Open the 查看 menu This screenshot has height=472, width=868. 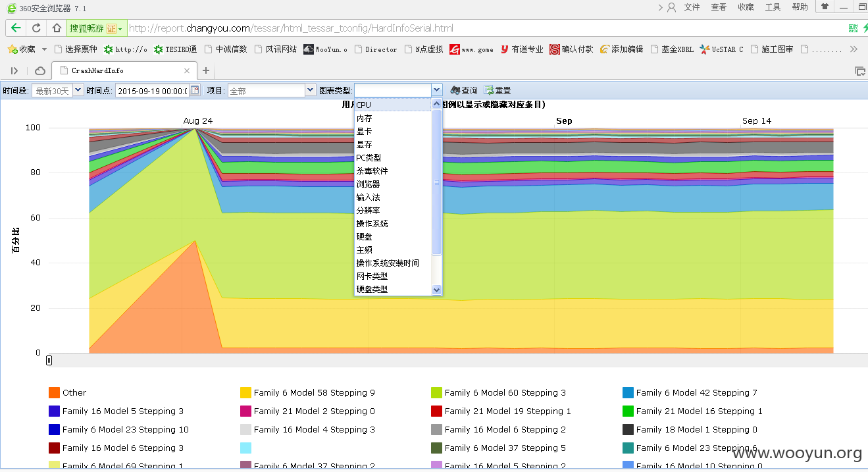(719, 7)
